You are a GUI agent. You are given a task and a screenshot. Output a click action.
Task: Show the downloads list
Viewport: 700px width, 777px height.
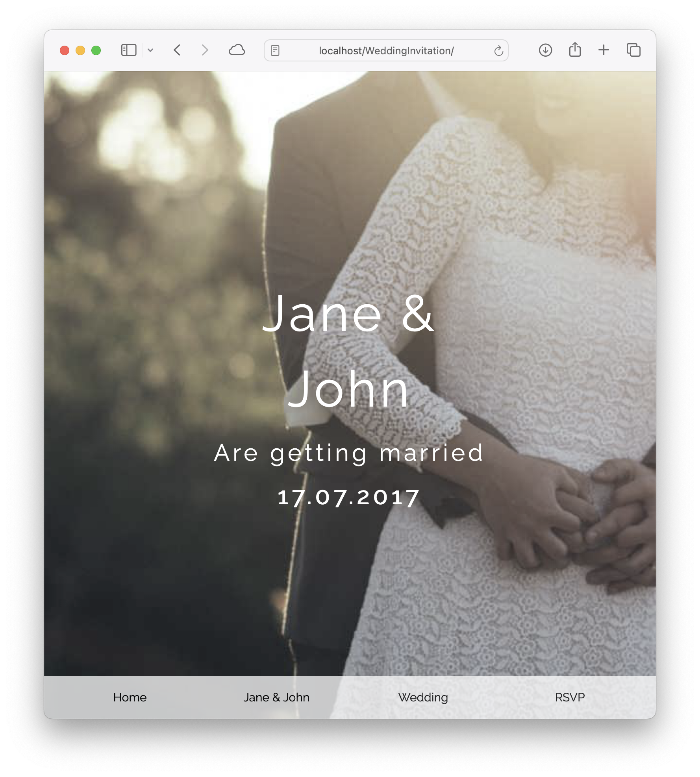545,50
